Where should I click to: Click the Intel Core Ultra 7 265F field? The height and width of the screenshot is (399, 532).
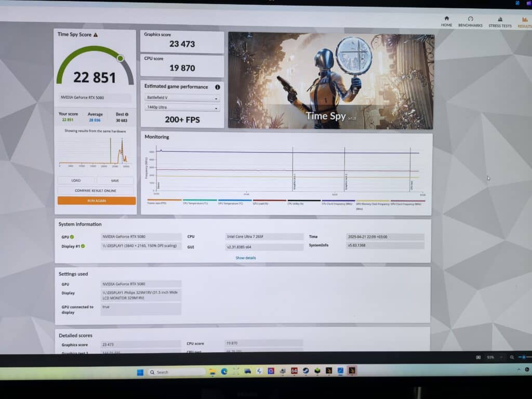(264, 236)
